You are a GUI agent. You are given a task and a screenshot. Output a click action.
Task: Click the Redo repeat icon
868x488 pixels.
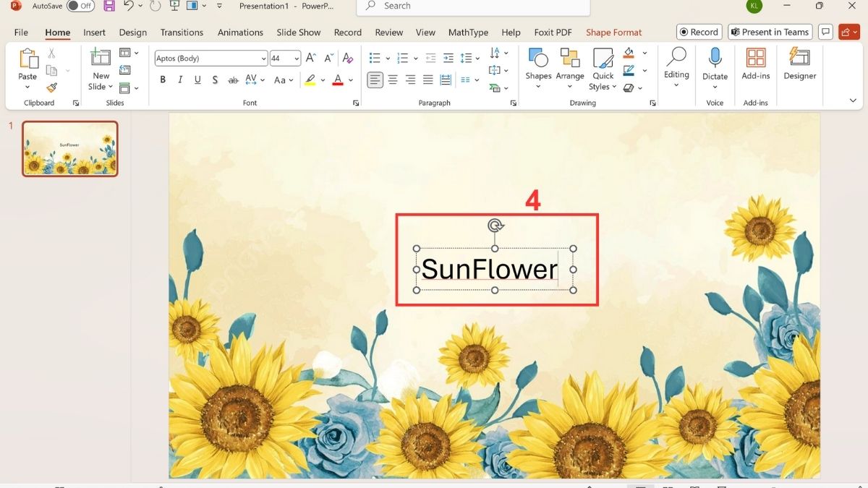[x=155, y=6]
